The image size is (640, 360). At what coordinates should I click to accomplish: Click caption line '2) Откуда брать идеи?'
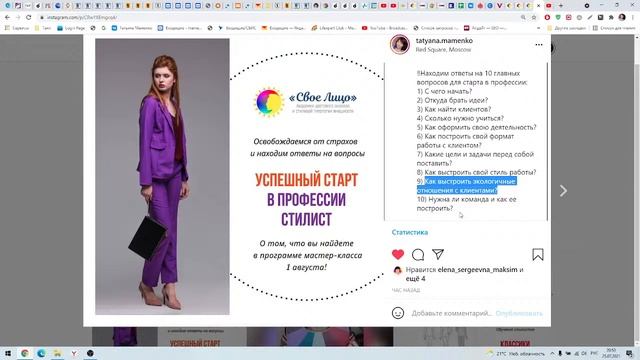coord(452,100)
